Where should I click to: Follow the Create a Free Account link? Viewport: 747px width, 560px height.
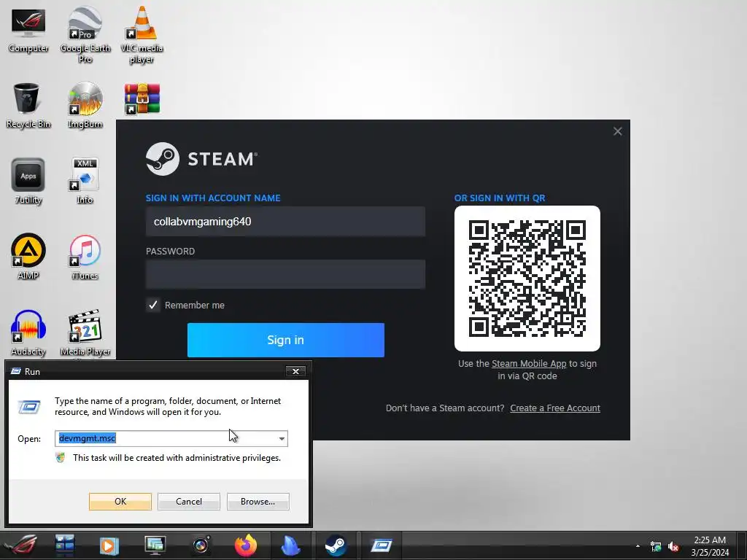coord(555,408)
